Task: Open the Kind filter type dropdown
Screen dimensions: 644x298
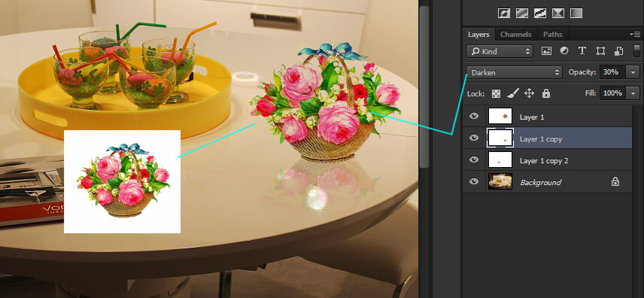Action: (x=500, y=51)
